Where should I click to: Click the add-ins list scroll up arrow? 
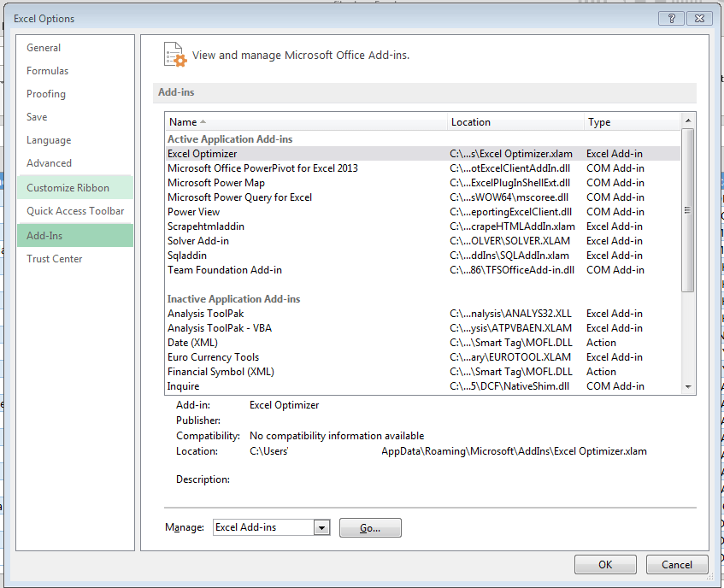point(688,121)
